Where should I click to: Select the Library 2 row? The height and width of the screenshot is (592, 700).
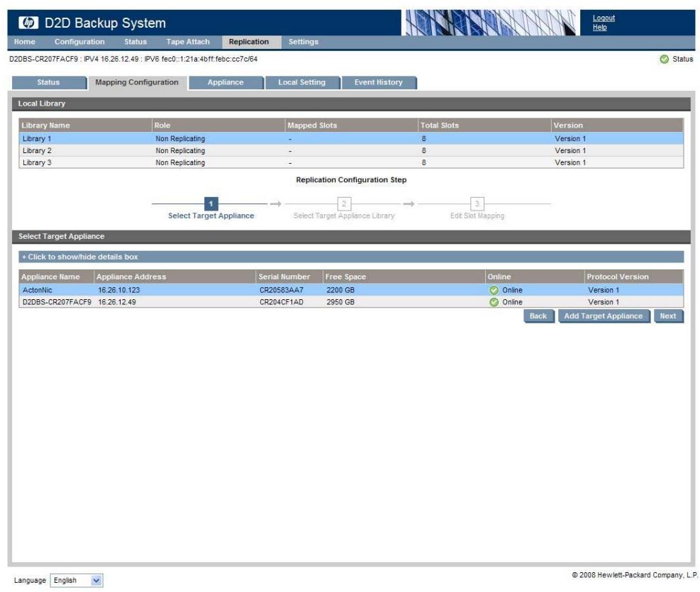[351, 151]
